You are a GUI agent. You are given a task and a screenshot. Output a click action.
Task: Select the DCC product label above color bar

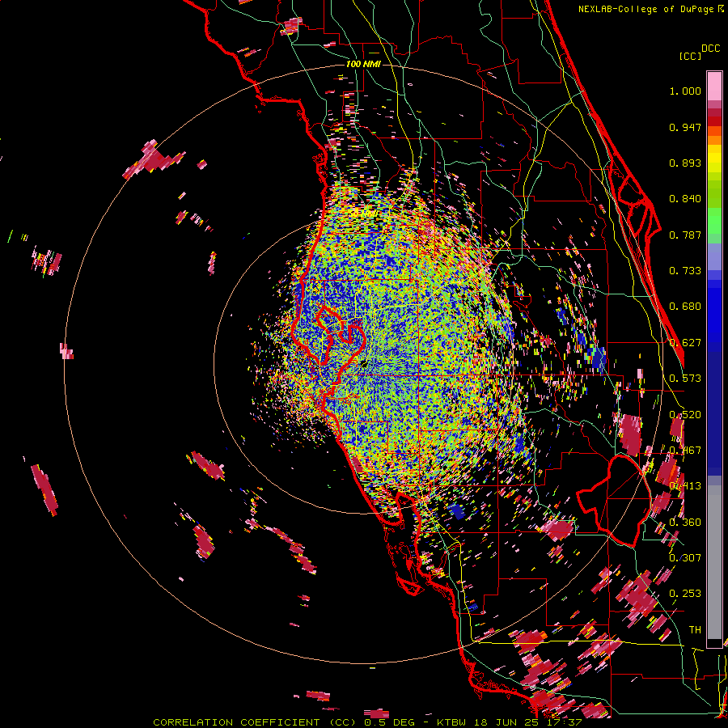coord(710,49)
